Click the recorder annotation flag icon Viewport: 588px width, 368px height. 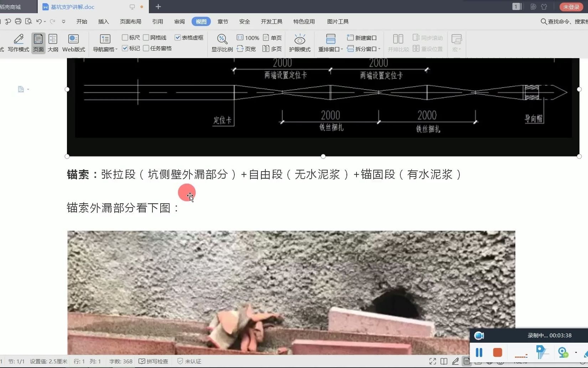point(542,353)
